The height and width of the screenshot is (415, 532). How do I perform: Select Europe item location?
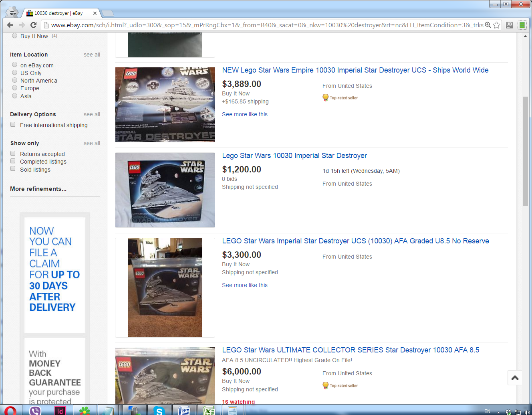[x=15, y=88]
